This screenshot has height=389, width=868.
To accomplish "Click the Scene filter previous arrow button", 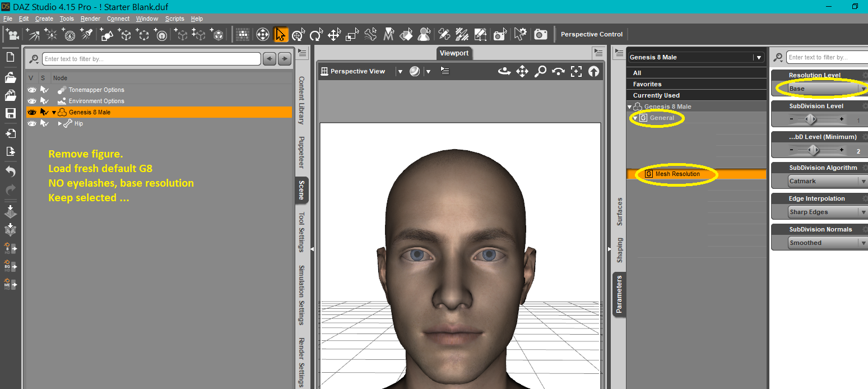I will pyautogui.click(x=270, y=58).
